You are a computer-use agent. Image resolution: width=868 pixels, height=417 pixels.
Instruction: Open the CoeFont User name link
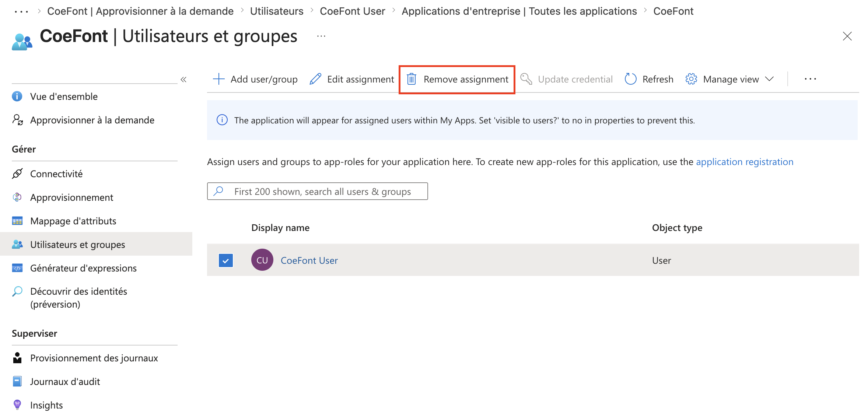pyautogui.click(x=309, y=260)
